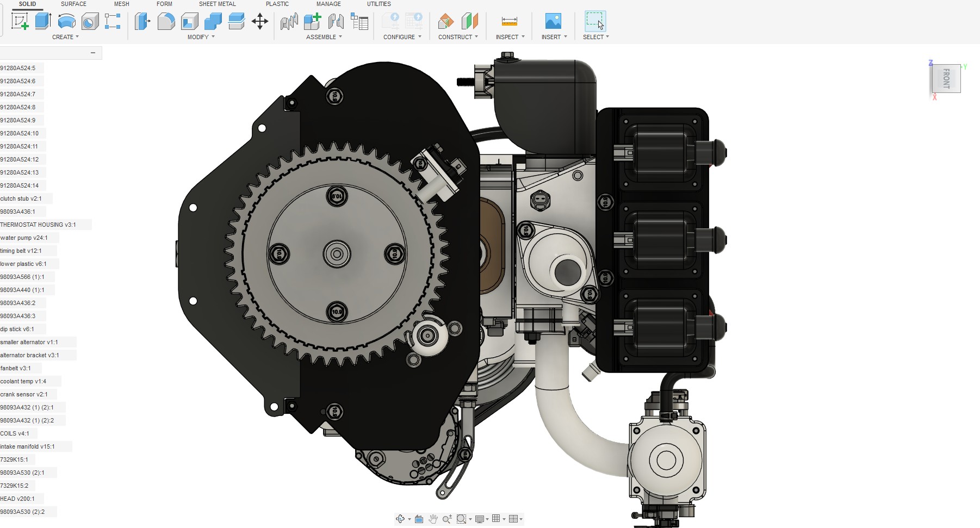Click the Insert image icon
Image resolution: width=980 pixels, height=528 pixels.
click(553, 21)
